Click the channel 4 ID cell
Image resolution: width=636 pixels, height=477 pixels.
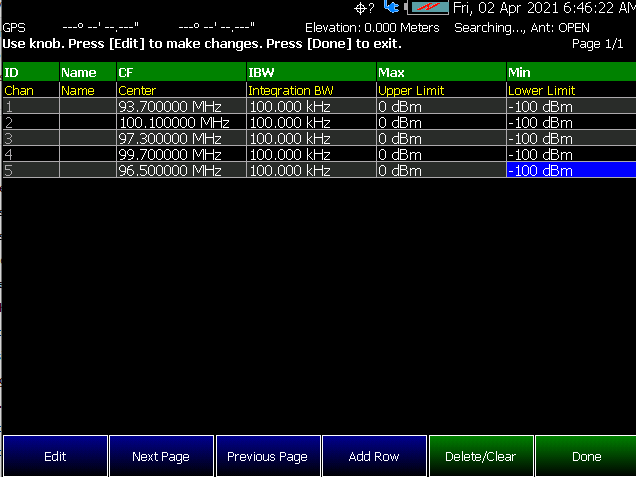tap(31, 154)
